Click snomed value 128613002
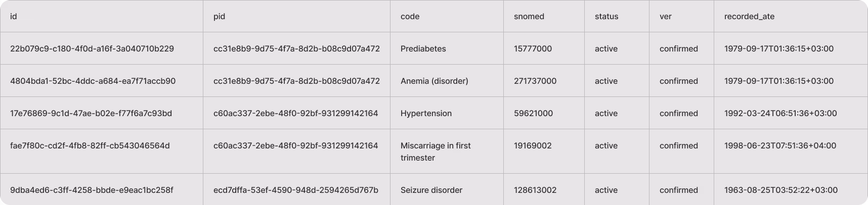Image resolution: width=868 pixels, height=205 pixels. pos(535,190)
